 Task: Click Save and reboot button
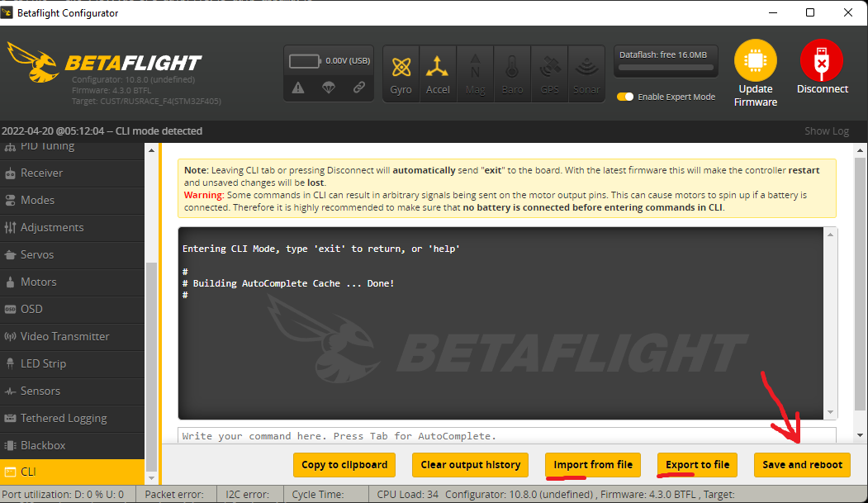[802, 465]
